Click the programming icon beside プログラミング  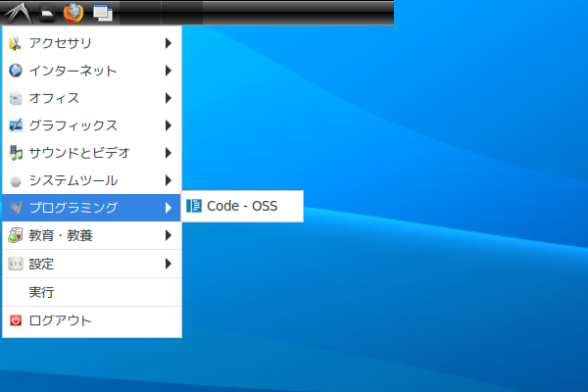(16, 208)
